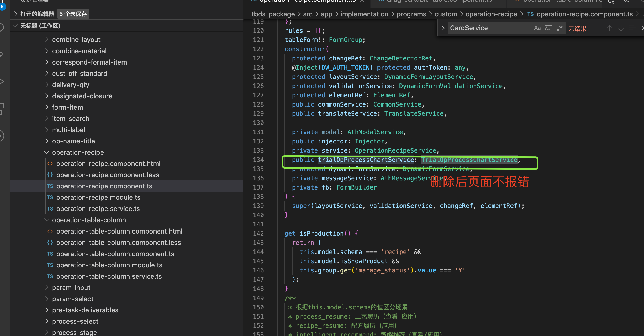644x336 pixels.
Task: Open operation-table-column.component.ts file
Action: click(115, 254)
